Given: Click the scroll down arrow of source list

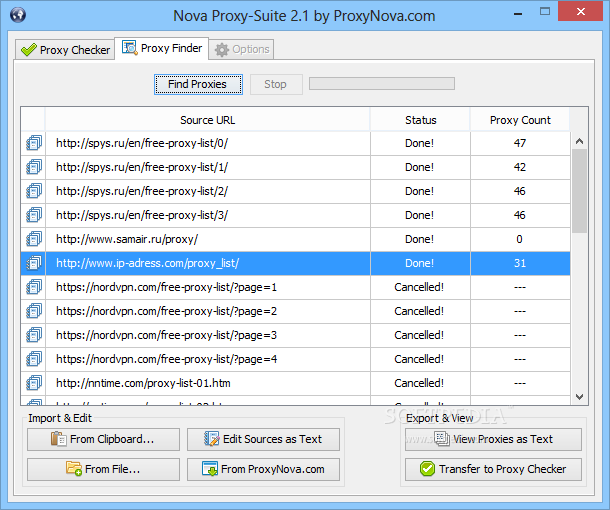Looking at the screenshot, I should tap(579, 397).
